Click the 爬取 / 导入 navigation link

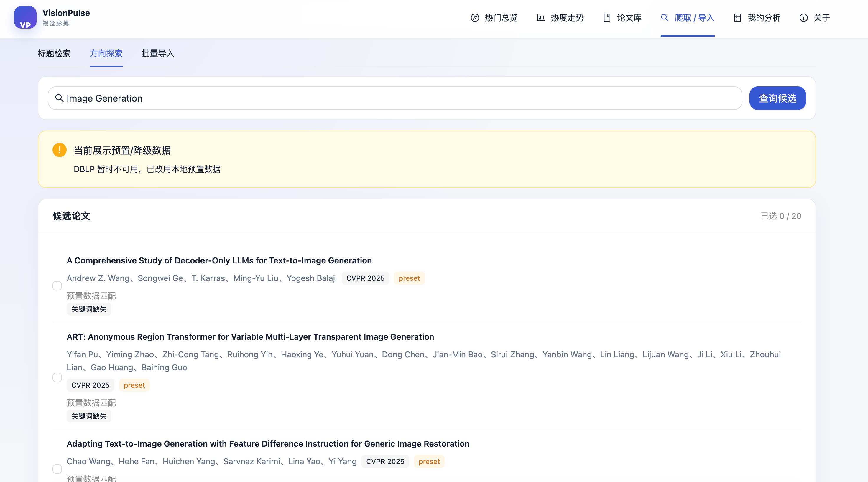coord(688,18)
